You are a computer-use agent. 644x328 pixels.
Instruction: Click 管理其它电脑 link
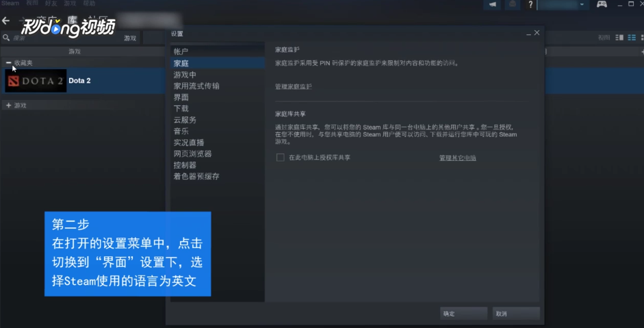click(458, 157)
